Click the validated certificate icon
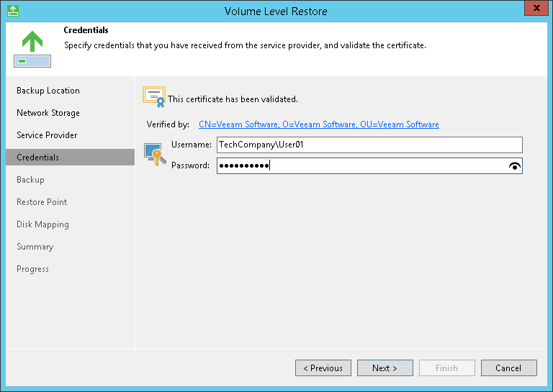The image size is (553, 392). (x=154, y=97)
